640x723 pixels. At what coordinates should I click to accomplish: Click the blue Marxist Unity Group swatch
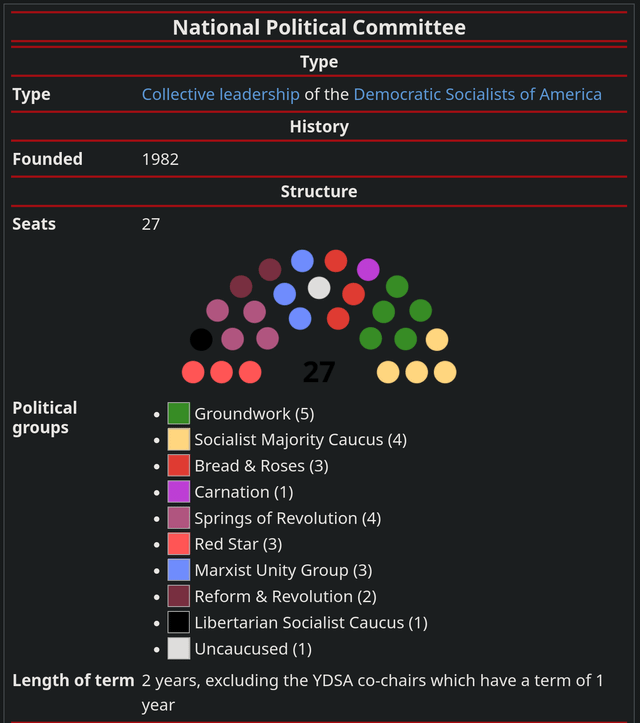(178, 570)
